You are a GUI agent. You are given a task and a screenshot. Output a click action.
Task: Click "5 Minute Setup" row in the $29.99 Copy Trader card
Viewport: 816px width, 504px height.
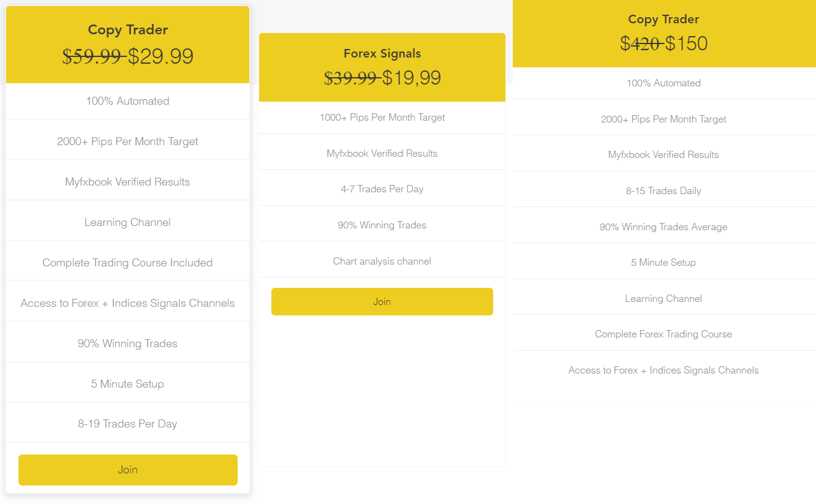[128, 383]
